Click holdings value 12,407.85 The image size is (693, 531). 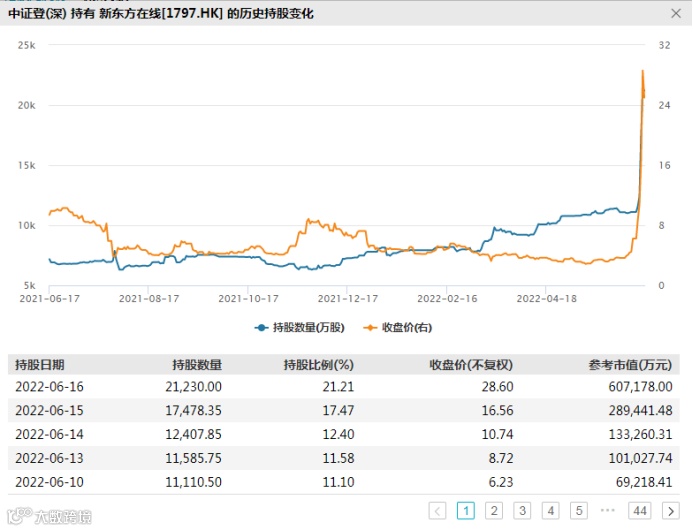tap(194, 435)
